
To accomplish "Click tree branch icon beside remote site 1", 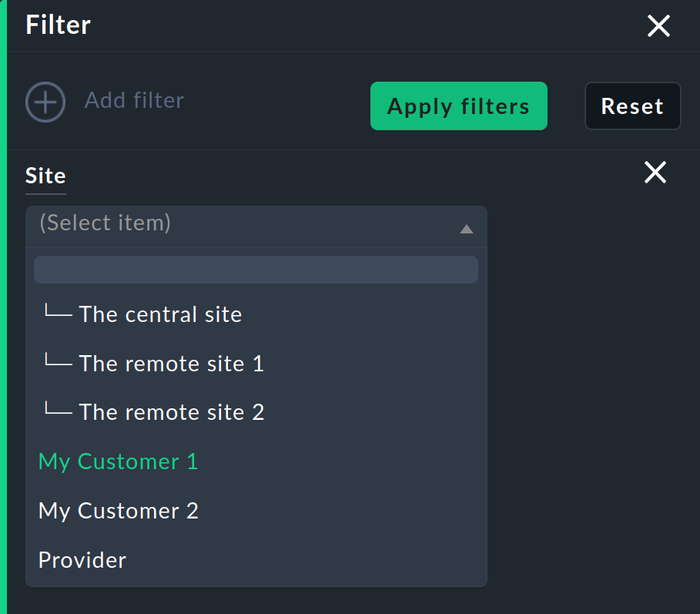I will point(58,362).
